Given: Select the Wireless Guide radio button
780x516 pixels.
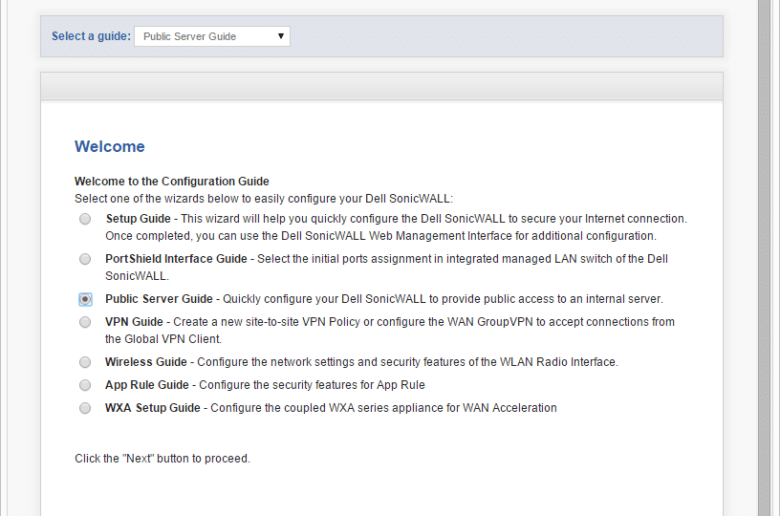Looking at the screenshot, I should coord(85,362).
